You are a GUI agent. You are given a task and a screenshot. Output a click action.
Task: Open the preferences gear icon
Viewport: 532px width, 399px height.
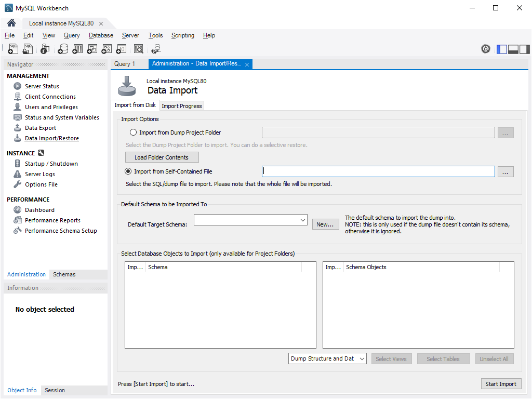tap(486, 49)
